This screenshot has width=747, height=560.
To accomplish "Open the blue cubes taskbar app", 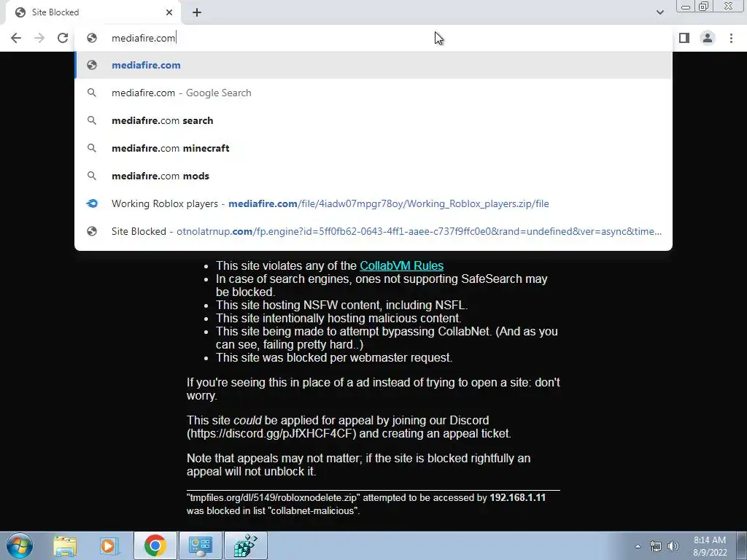I will [x=246, y=545].
